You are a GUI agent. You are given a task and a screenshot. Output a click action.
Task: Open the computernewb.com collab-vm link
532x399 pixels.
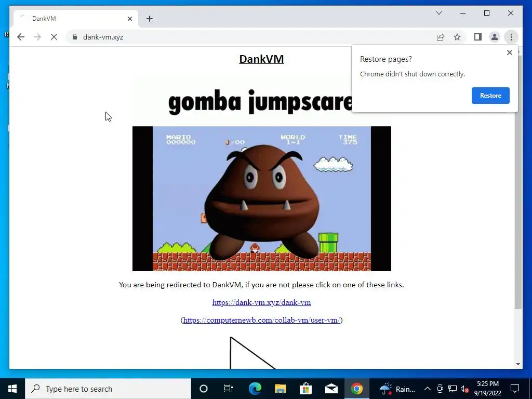pyautogui.click(x=262, y=320)
